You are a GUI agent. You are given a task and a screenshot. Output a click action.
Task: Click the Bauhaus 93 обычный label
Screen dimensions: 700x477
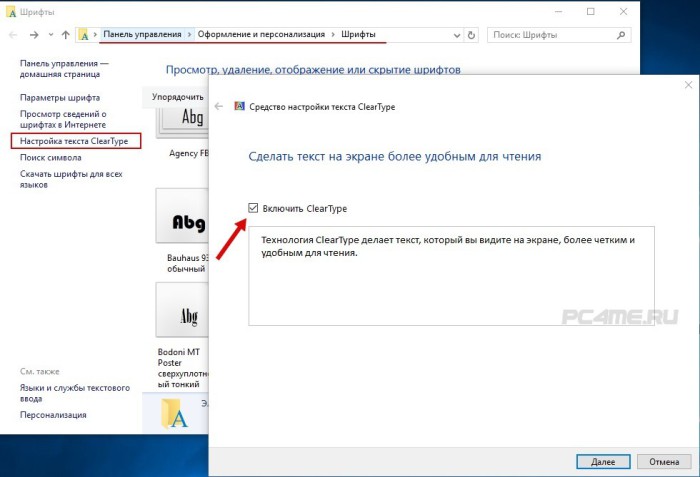coord(188,263)
